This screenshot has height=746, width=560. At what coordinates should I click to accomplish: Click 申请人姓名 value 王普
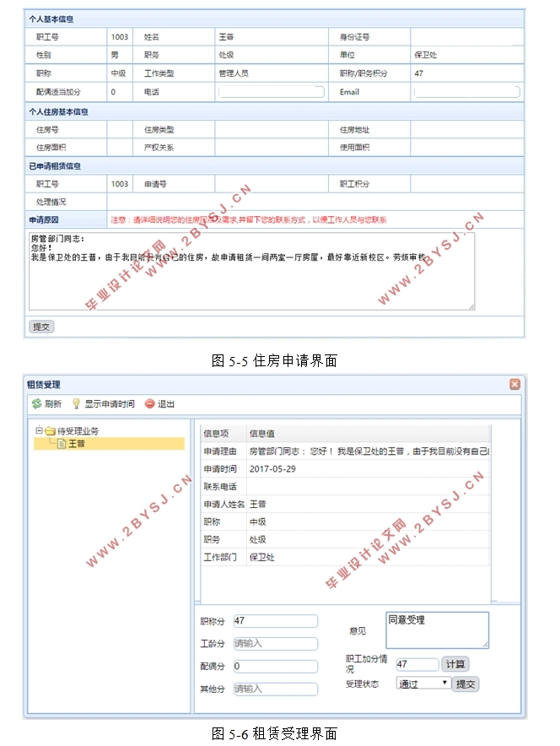[258, 505]
